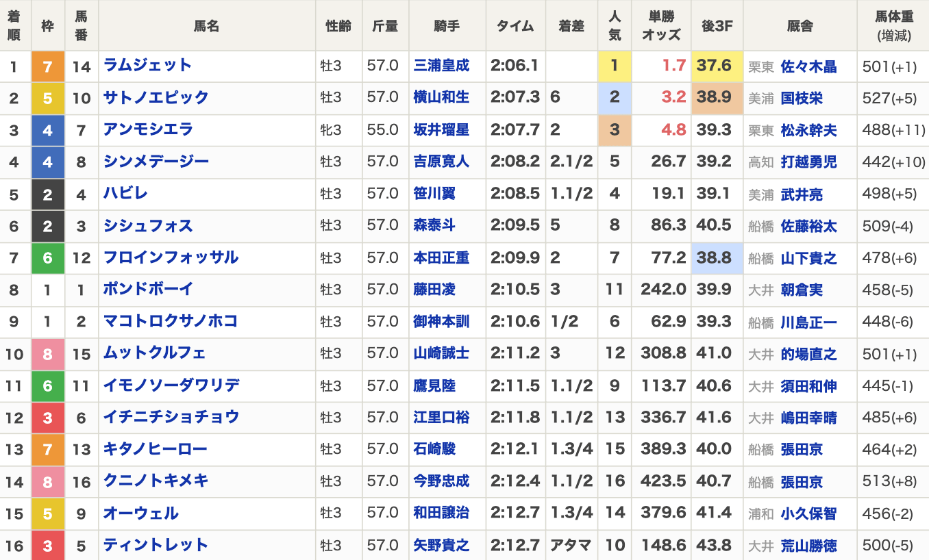Open jockey 藤田凌 profile
929x560 pixels.
(x=434, y=290)
